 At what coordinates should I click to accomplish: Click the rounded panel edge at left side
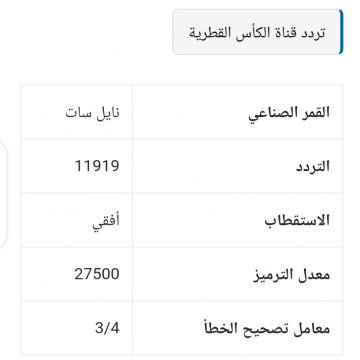[x=3, y=194]
